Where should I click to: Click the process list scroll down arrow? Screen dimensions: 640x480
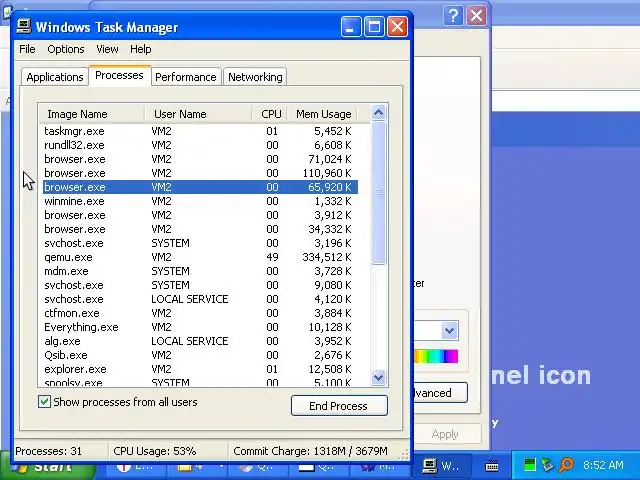coord(378,377)
